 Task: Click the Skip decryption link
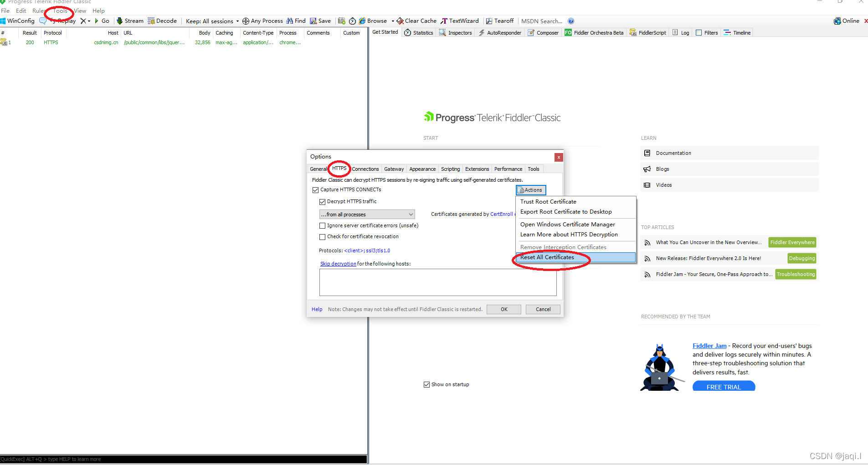coord(338,264)
